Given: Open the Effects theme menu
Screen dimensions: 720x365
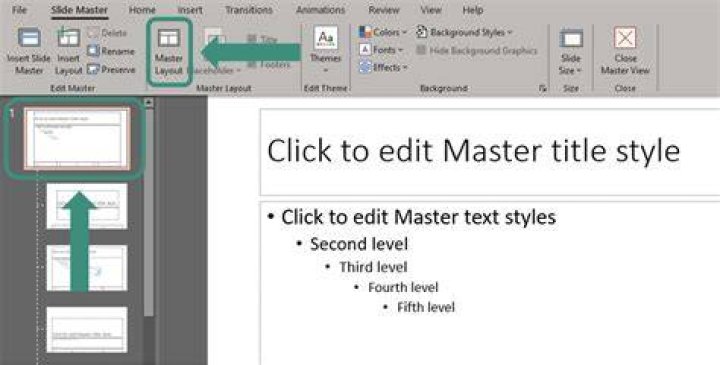Looking at the screenshot, I should (x=383, y=67).
